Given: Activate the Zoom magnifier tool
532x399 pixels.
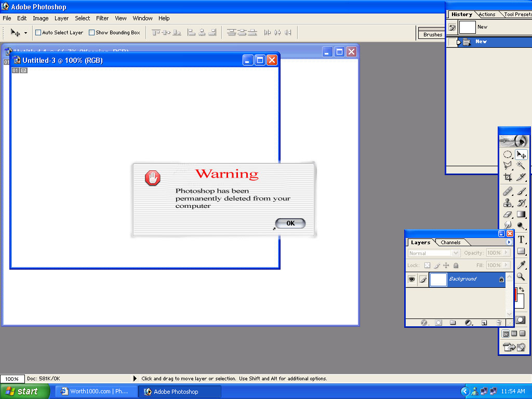Looking at the screenshot, I should coord(521,277).
